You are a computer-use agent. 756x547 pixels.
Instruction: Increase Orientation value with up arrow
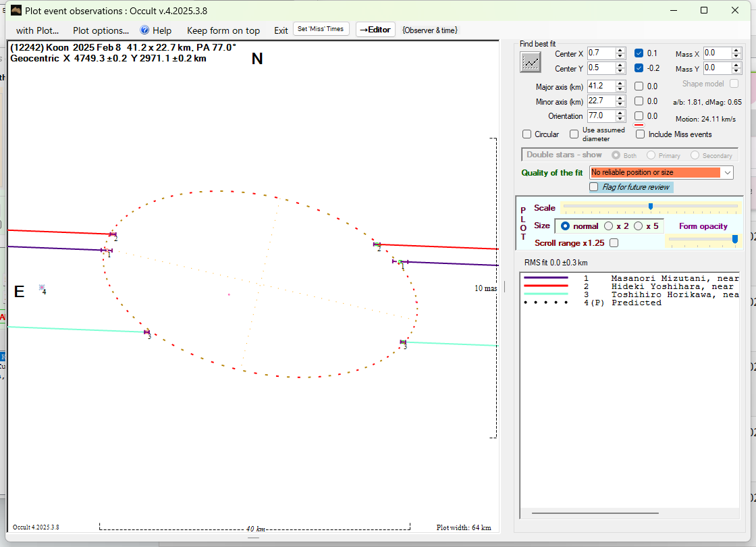pos(620,113)
